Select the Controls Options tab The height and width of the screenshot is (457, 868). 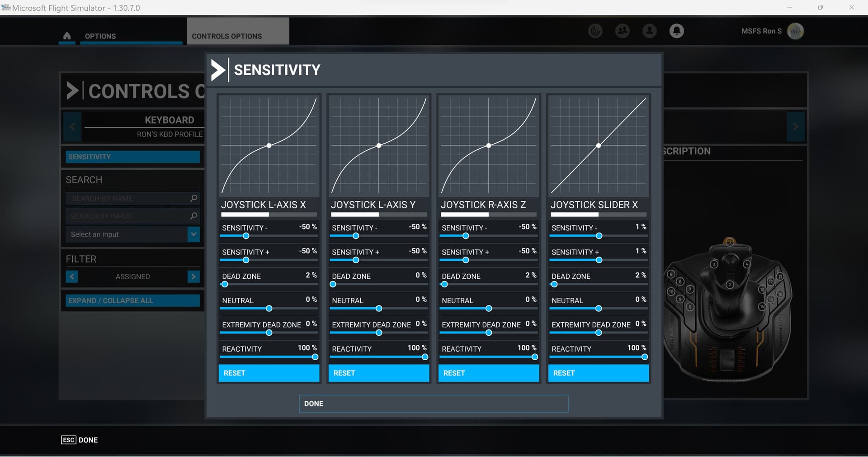(226, 36)
